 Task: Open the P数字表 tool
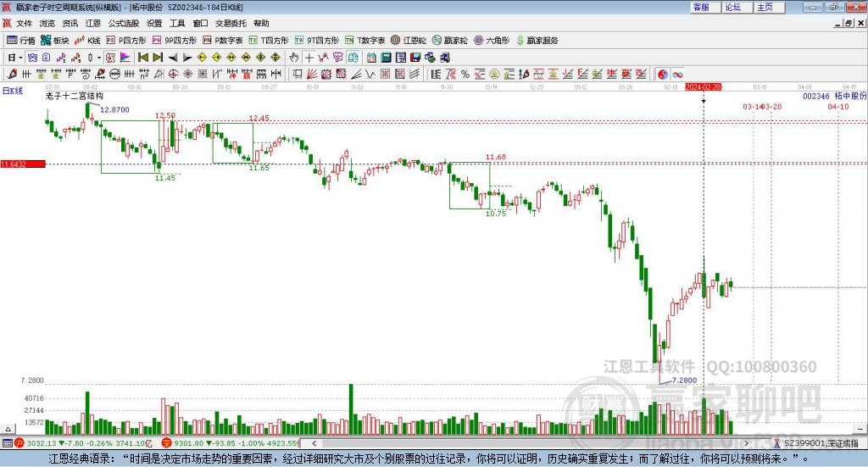(223, 41)
